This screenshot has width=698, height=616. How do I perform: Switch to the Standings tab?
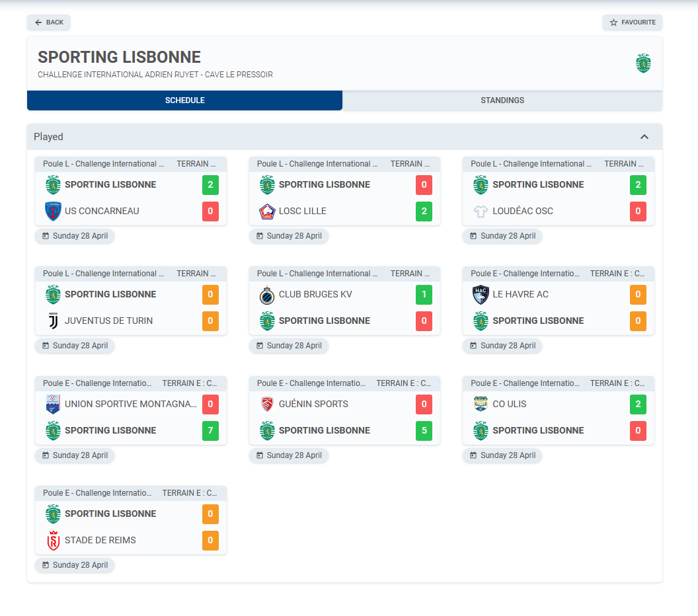coord(502,100)
